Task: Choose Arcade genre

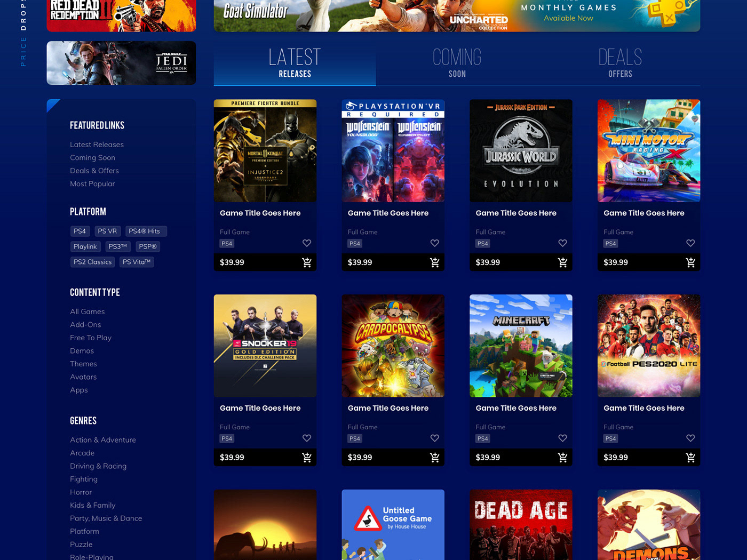Action: [x=82, y=453]
